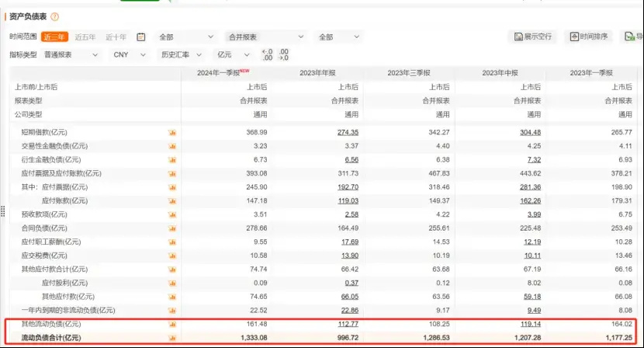Open chart icon for 应付职工薪酬 row
Image resolution: width=644 pixels, height=348 pixels.
click(172, 242)
